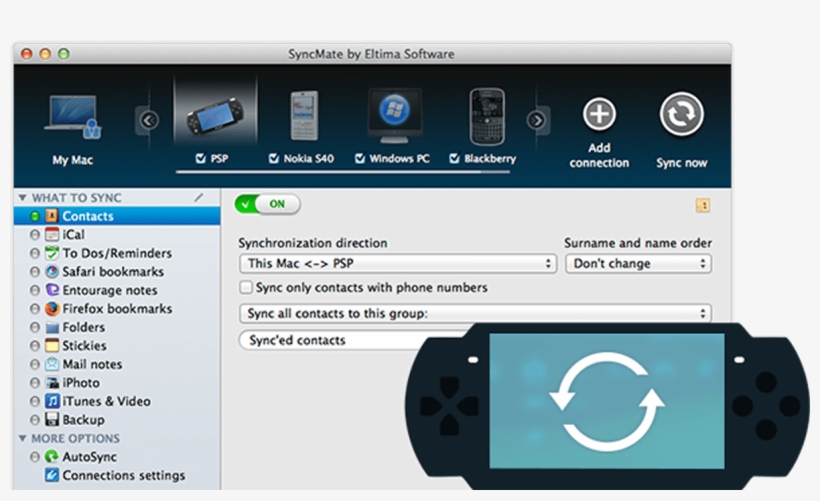Screen dimensions: 820x501
Task: Open the Sync all contacts to this group dropdown
Action: tap(475, 313)
